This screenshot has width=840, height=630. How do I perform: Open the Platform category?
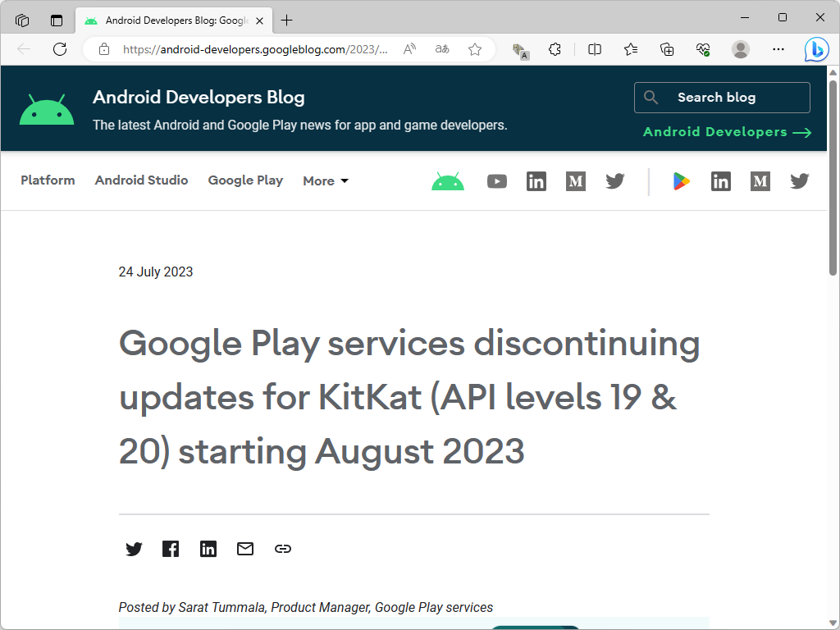(48, 180)
